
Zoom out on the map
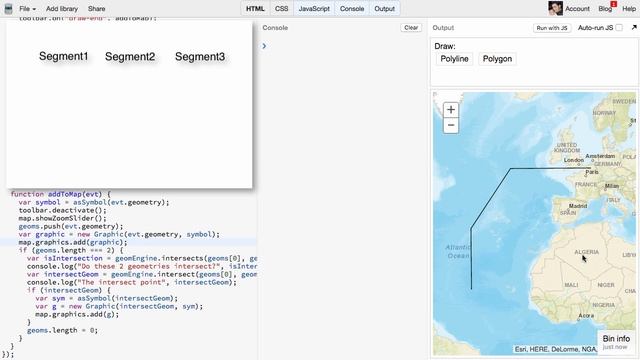(451, 125)
